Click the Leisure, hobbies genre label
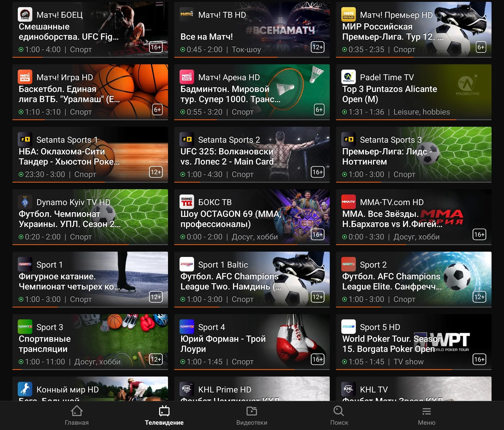The height and width of the screenshot is (430, 504). coord(422,112)
